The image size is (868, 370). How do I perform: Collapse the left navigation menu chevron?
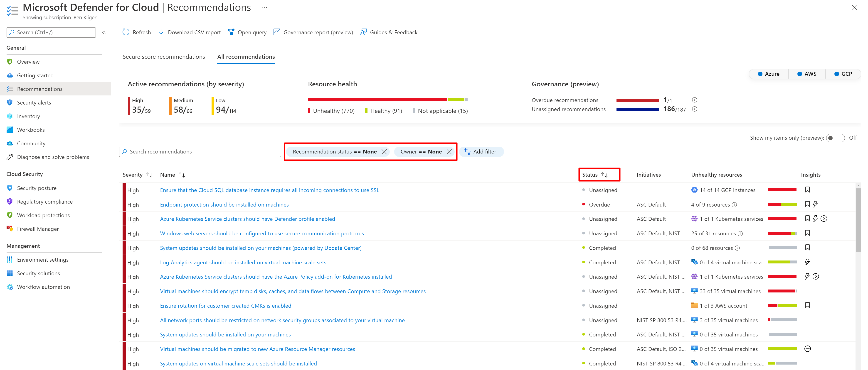point(104,32)
